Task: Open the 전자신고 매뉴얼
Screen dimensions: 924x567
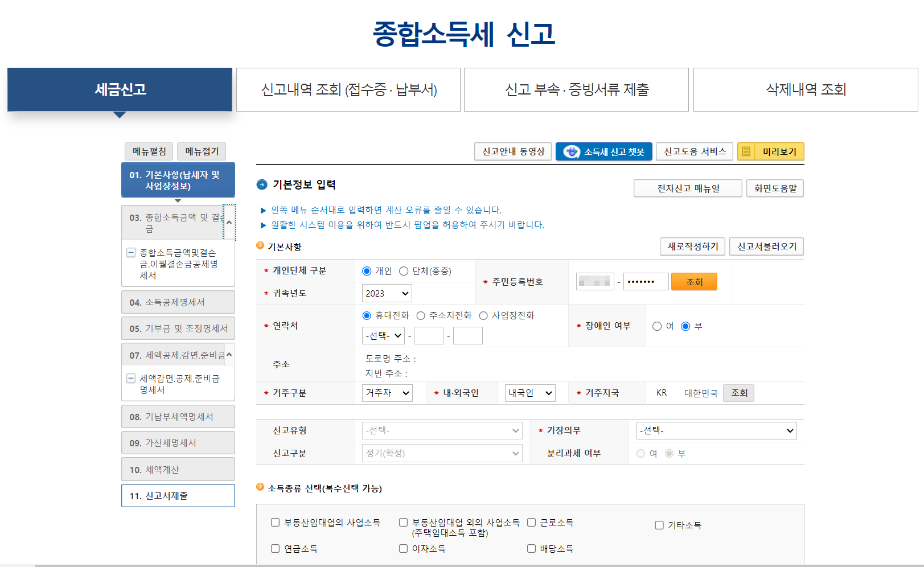Action: pyautogui.click(x=687, y=188)
